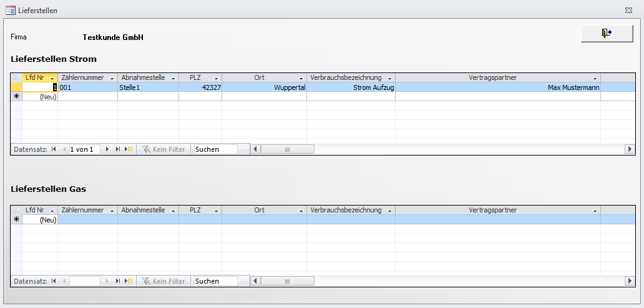The image size is (644, 308).
Task: Open PLZ column dropdown in Strom table
Action: pyautogui.click(x=216, y=78)
